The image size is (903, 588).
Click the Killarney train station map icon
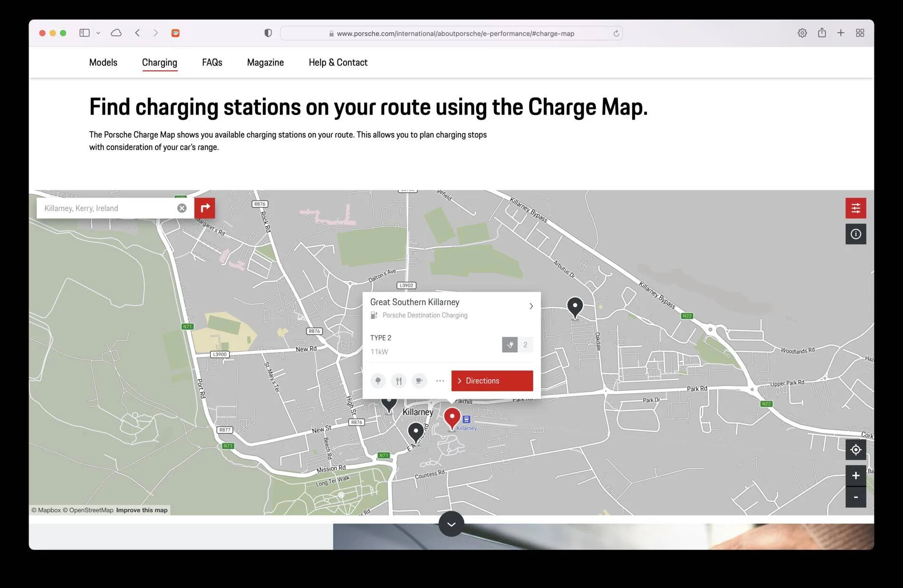coord(466,419)
